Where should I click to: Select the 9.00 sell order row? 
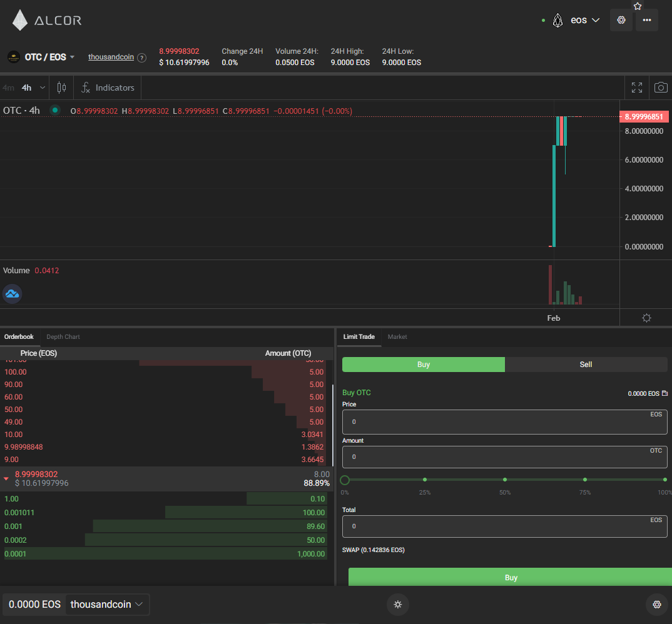click(165, 459)
